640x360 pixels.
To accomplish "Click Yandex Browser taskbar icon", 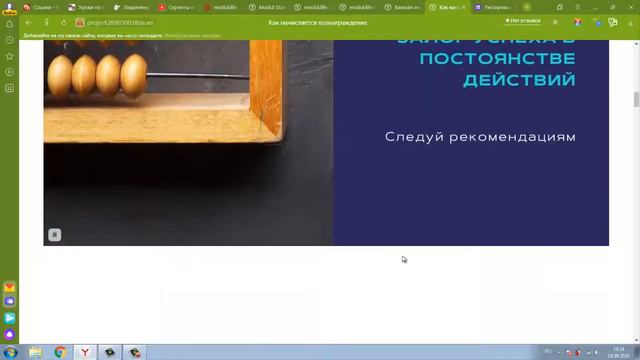I will point(85,352).
